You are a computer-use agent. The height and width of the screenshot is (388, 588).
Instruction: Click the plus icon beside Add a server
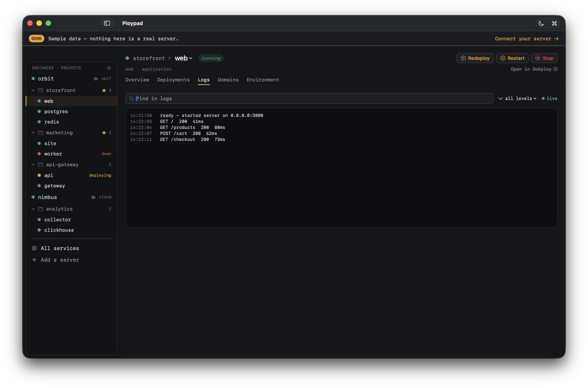click(34, 260)
